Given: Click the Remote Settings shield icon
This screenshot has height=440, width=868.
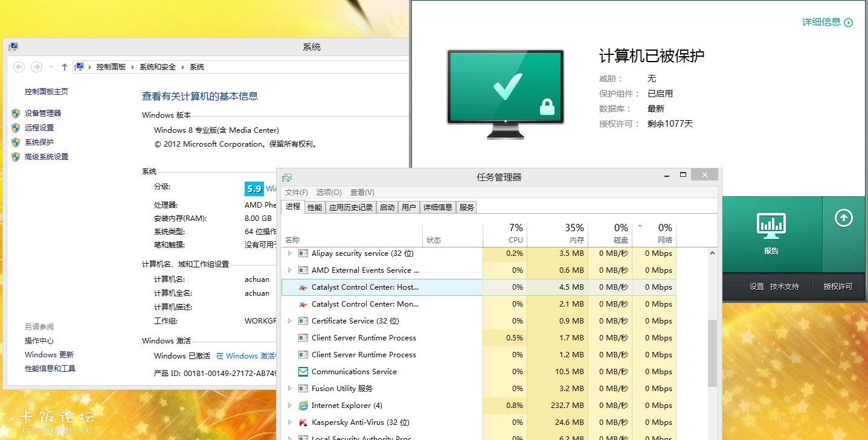Looking at the screenshot, I should pos(16,127).
